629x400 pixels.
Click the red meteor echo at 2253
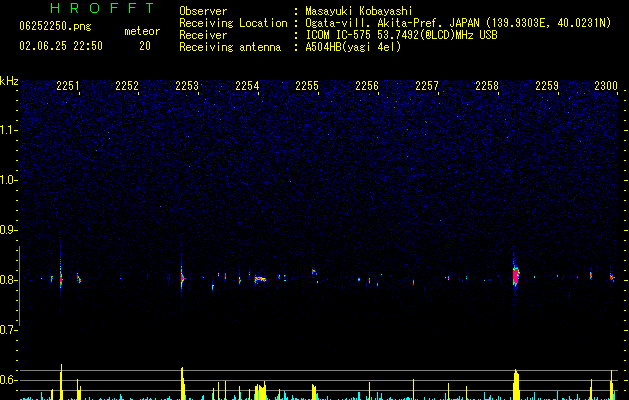[182, 277]
